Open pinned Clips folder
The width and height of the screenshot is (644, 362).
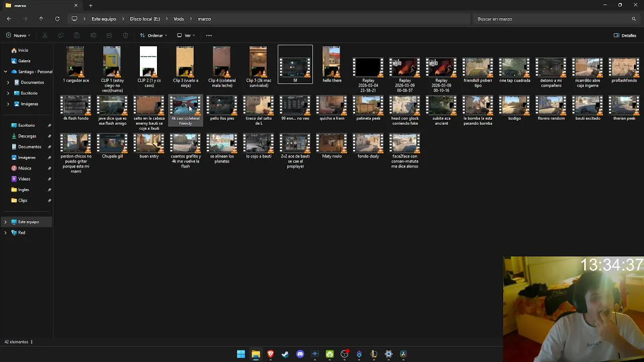pos(23,200)
